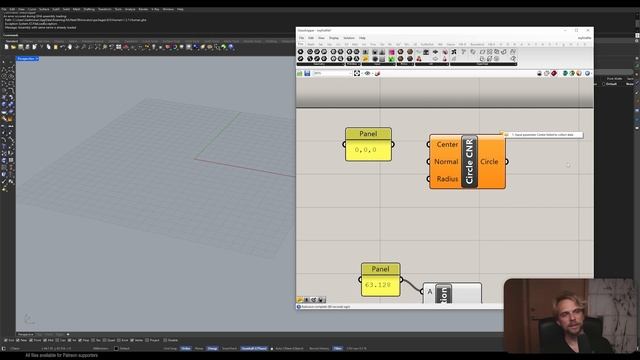
Task: Enable the Cen osnap checkbox
Action: (x=58, y=340)
